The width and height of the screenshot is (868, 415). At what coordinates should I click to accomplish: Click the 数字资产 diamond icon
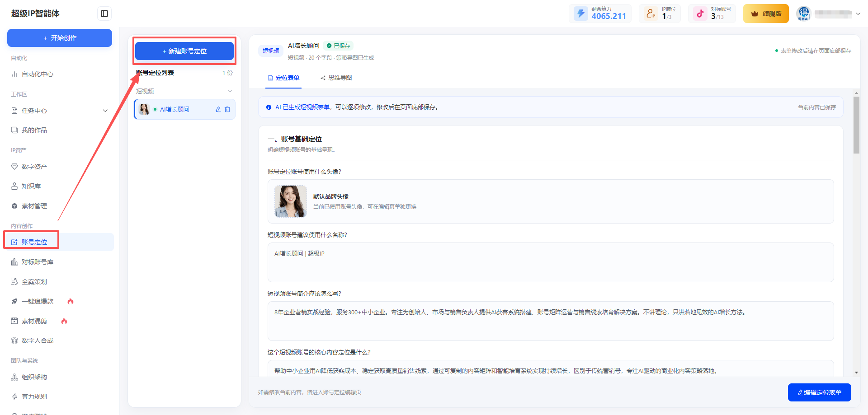(x=14, y=167)
